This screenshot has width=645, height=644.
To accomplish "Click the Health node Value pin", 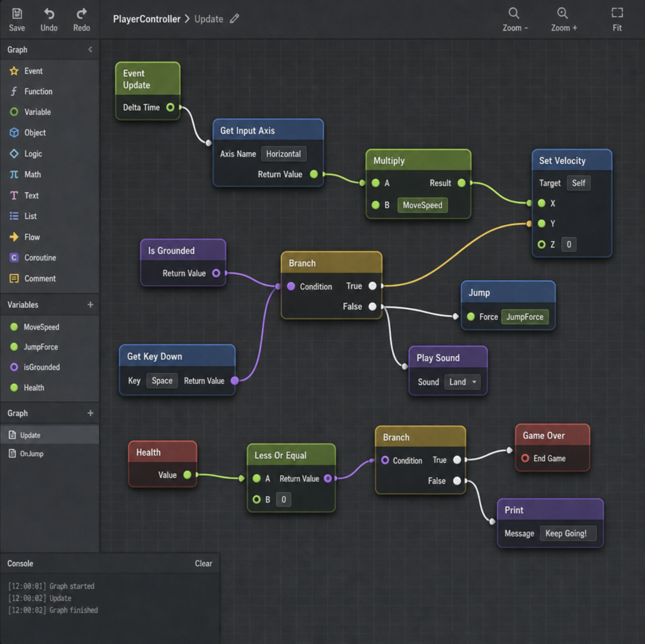I will 187,475.
